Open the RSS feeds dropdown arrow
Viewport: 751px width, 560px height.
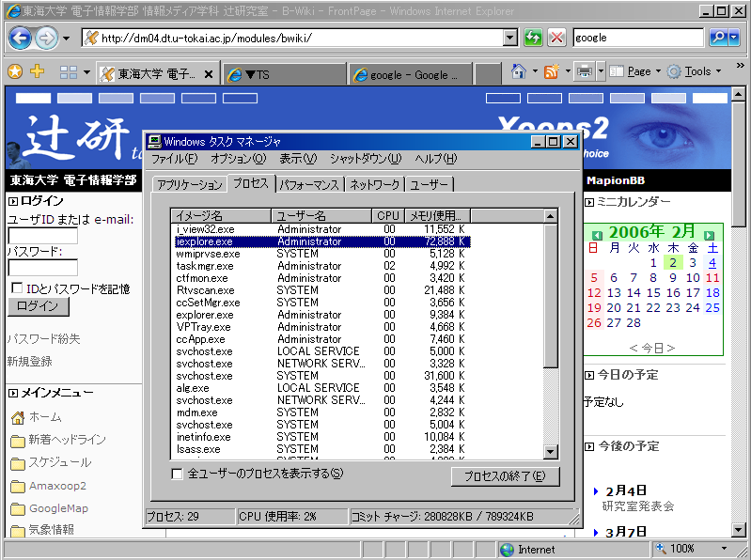pos(568,71)
